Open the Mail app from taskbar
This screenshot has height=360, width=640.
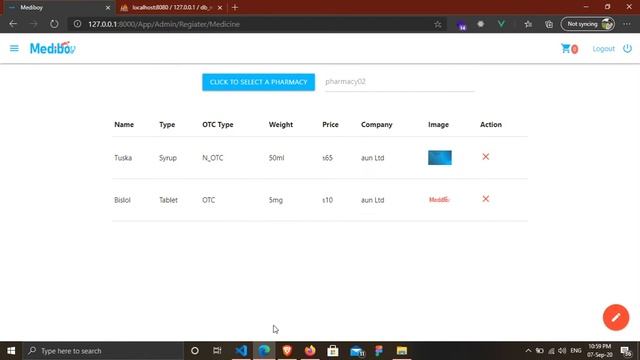tap(357, 351)
